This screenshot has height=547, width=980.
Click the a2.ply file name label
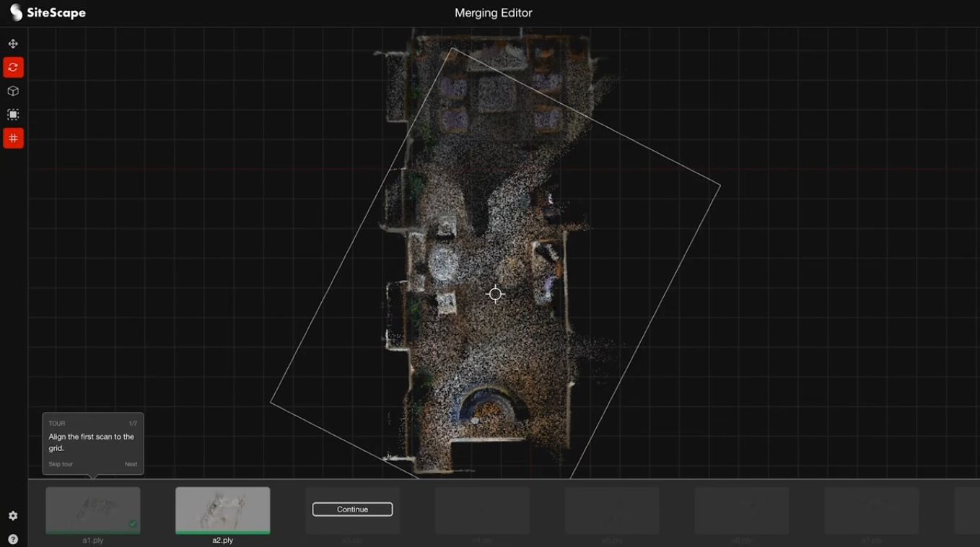(223, 541)
